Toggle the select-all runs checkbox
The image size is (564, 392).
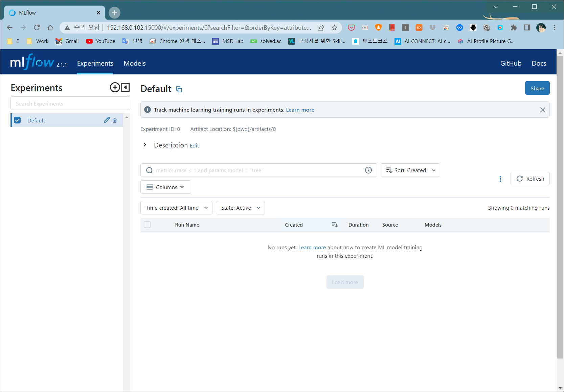click(x=147, y=225)
